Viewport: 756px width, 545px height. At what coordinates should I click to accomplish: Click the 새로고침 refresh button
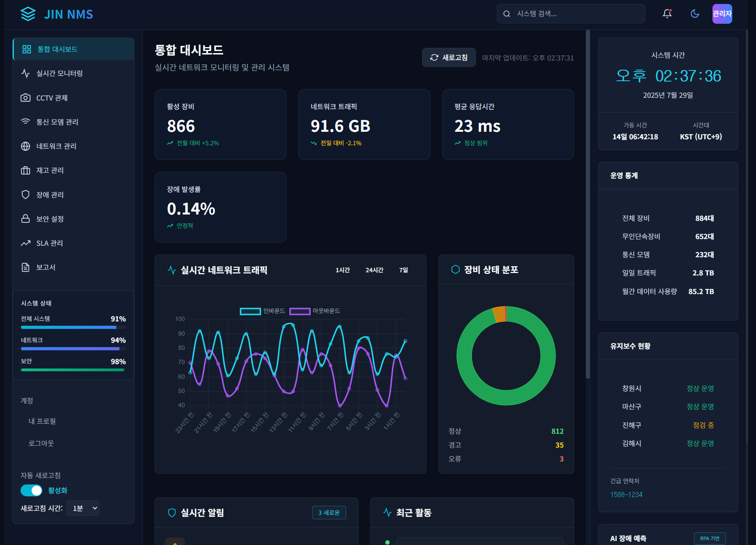[x=449, y=57]
